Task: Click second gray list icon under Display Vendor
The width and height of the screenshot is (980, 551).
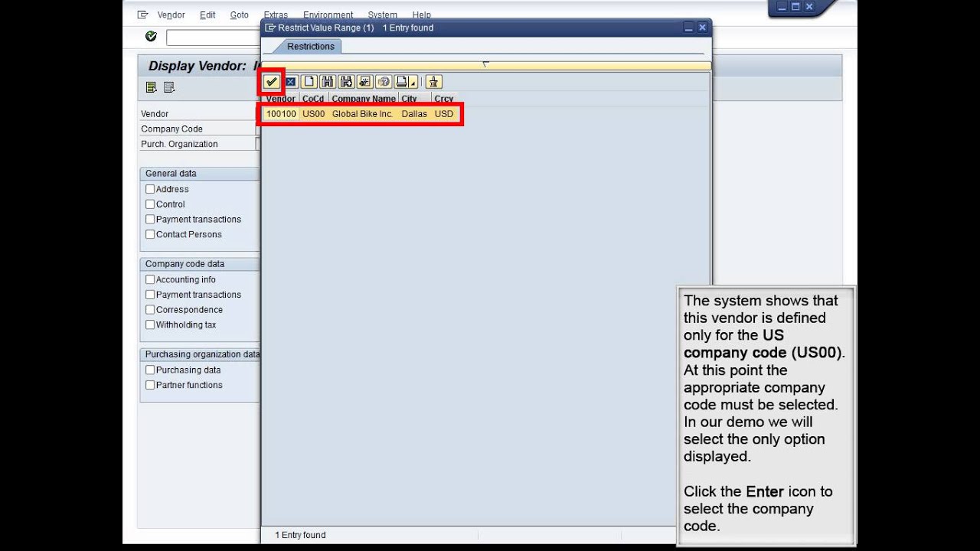Action: pyautogui.click(x=169, y=88)
